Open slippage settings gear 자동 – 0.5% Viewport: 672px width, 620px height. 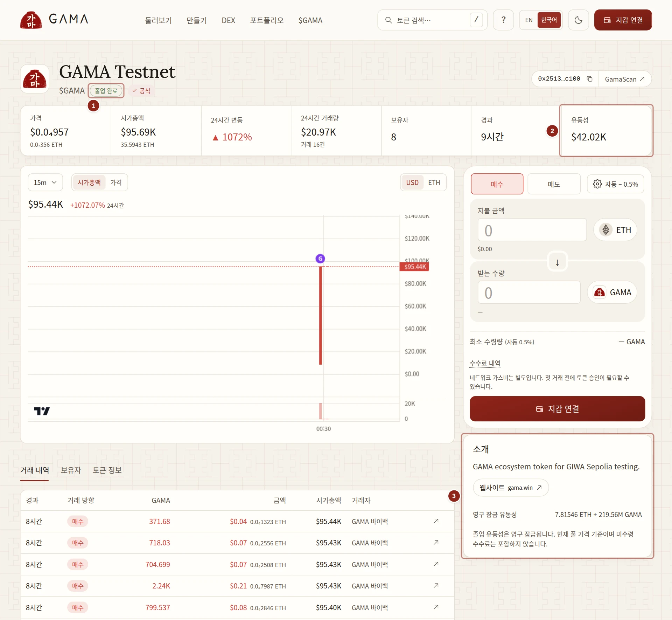click(x=615, y=184)
